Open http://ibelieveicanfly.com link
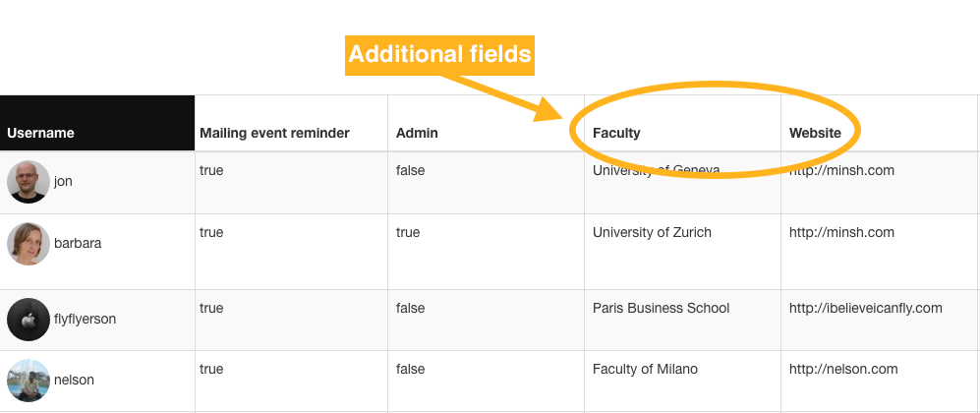The image size is (980, 413). (x=865, y=308)
